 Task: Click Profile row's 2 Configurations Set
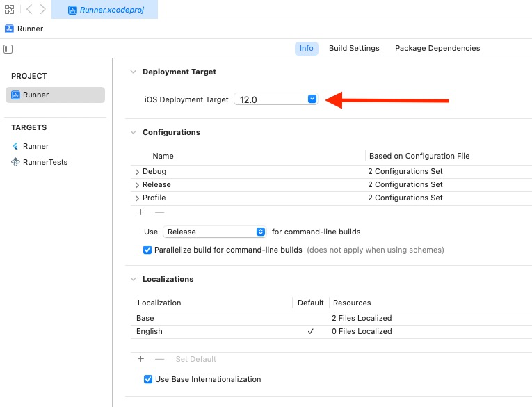pyautogui.click(x=405, y=198)
